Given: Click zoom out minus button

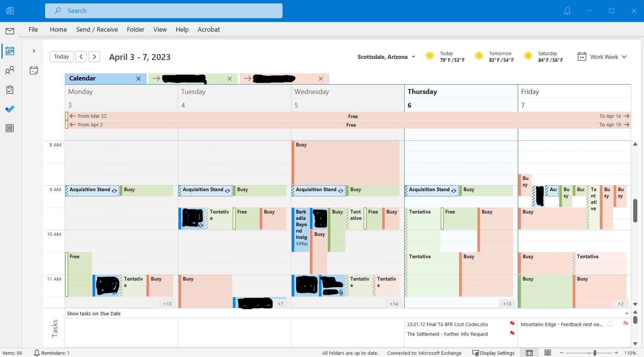Looking at the screenshot, I should 562,353.
